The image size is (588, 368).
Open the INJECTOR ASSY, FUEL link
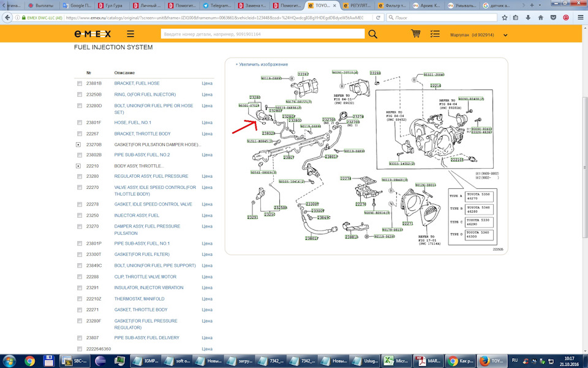coord(137,215)
